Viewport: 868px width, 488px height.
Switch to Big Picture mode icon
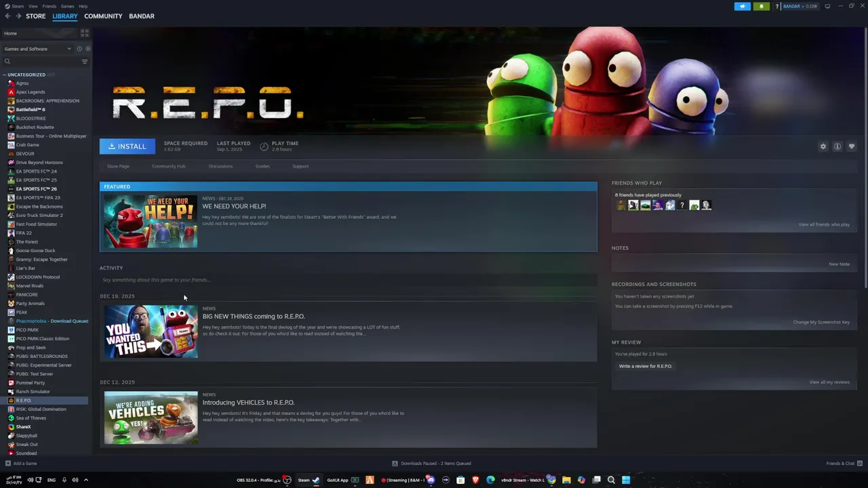(827, 6)
